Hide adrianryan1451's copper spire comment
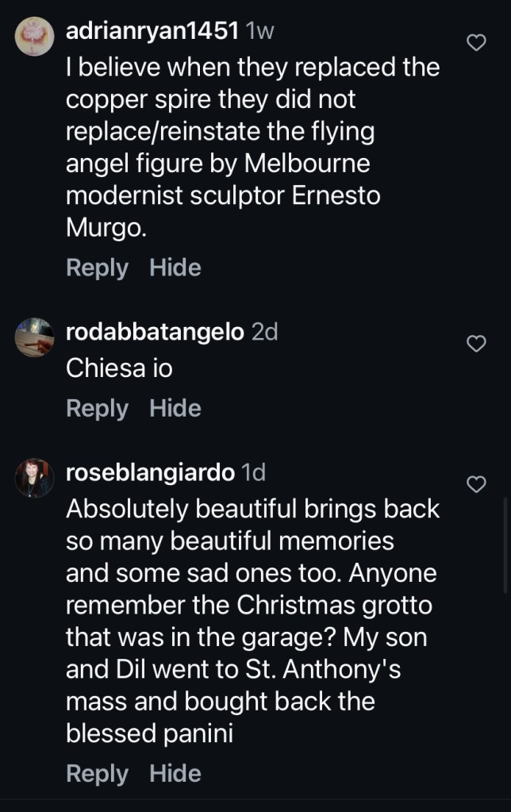511x812 pixels. (x=175, y=267)
